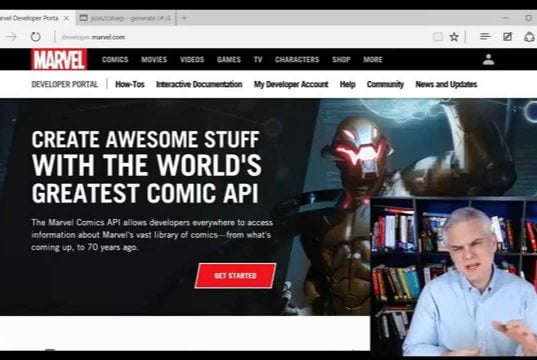Open the TV menu

(x=258, y=60)
